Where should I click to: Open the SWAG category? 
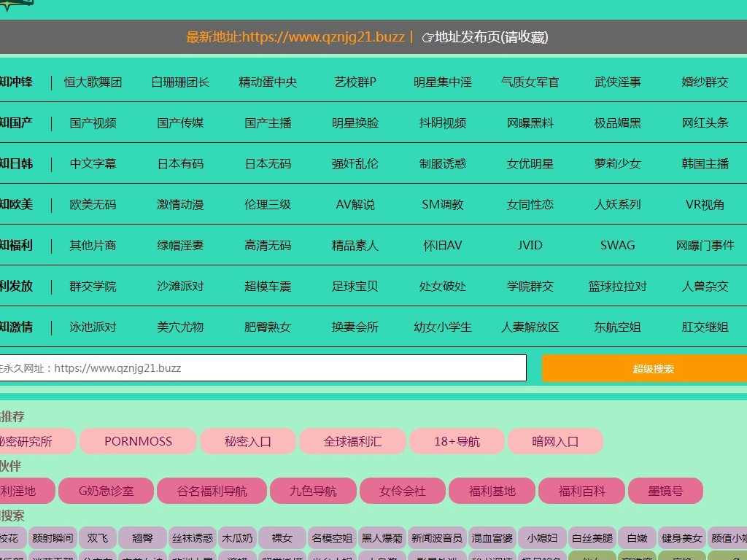click(617, 246)
